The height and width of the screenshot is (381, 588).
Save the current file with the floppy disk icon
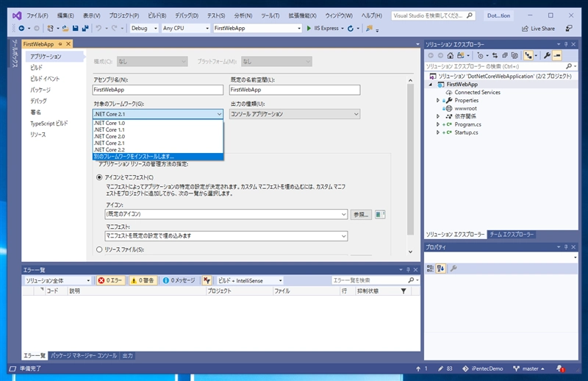click(x=76, y=28)
